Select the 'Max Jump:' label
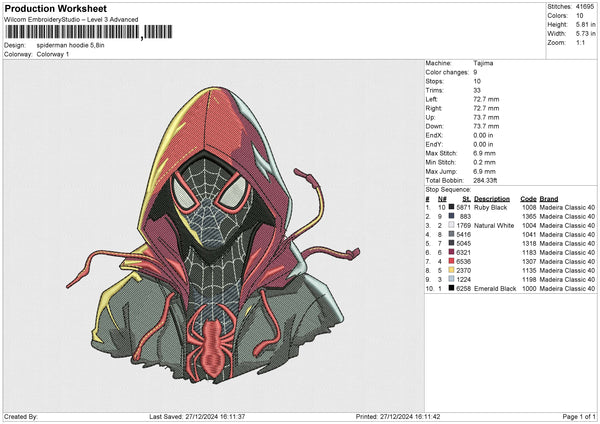The image size is (600, 424). coord(441,171)
